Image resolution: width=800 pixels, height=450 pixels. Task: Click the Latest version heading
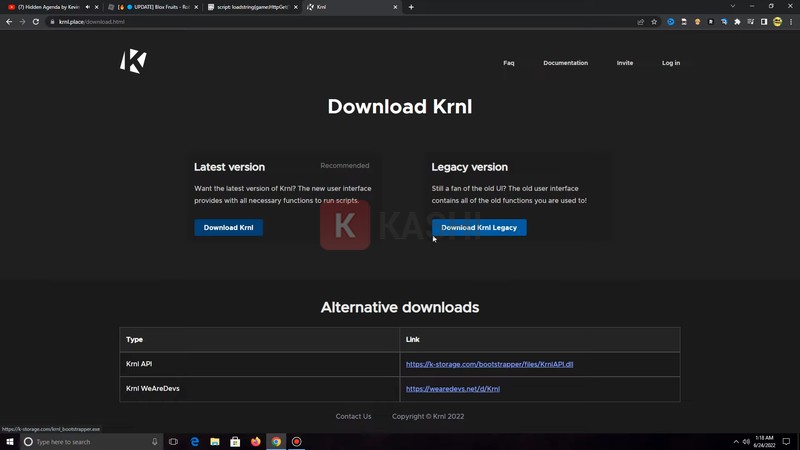(229, 167)
